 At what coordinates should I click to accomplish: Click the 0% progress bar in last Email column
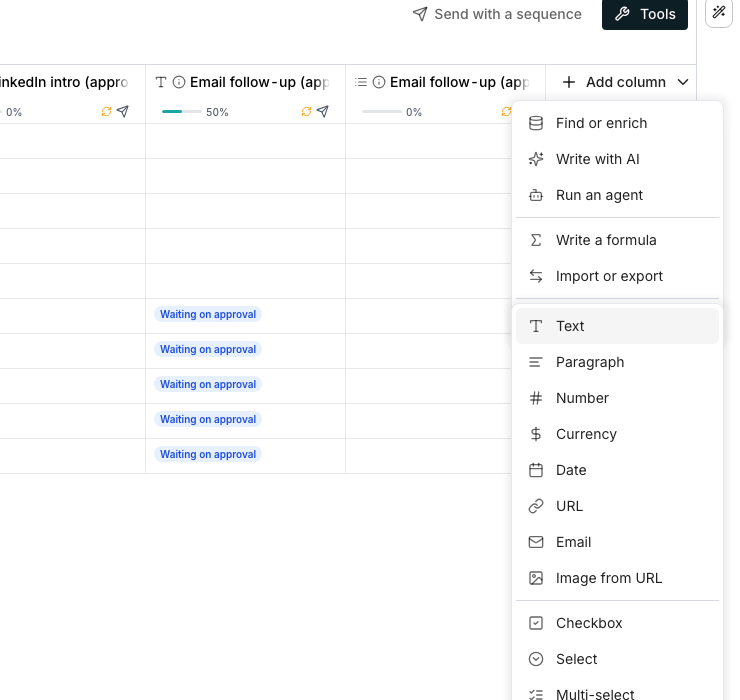(382, 112)
